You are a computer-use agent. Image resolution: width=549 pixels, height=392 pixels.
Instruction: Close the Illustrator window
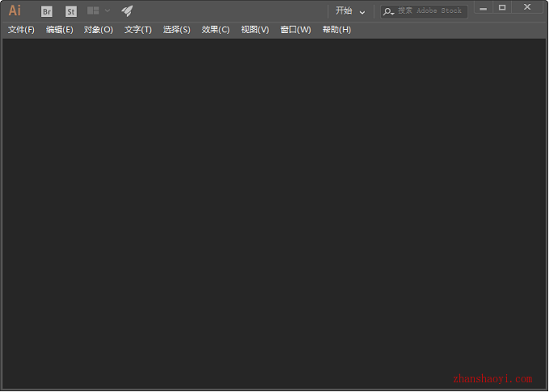(527, 8)
